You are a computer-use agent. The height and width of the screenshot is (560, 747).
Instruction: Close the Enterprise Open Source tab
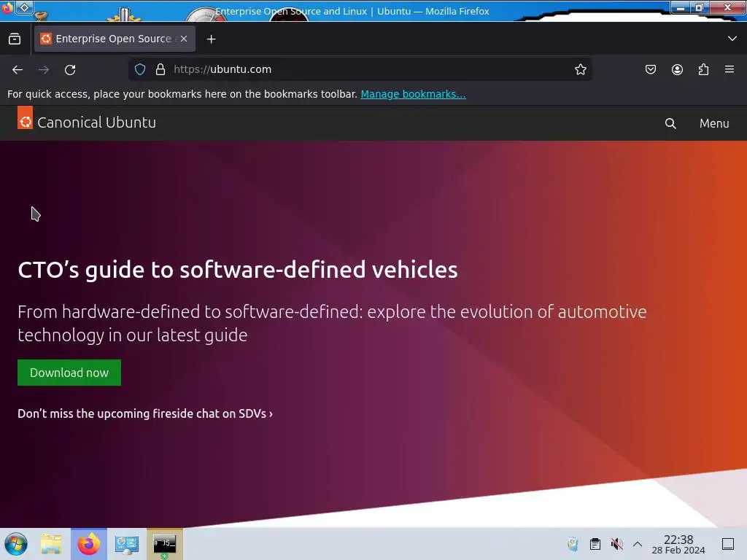click(x=184, y=39)
